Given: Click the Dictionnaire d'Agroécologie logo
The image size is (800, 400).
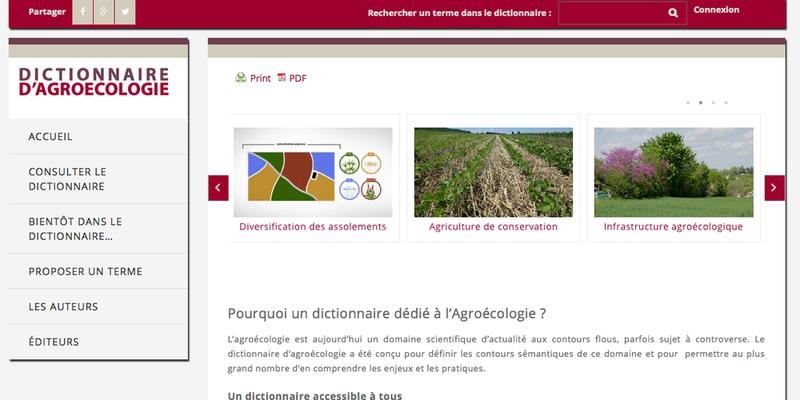Looking at the screenshot, I should tap(94, 82).
